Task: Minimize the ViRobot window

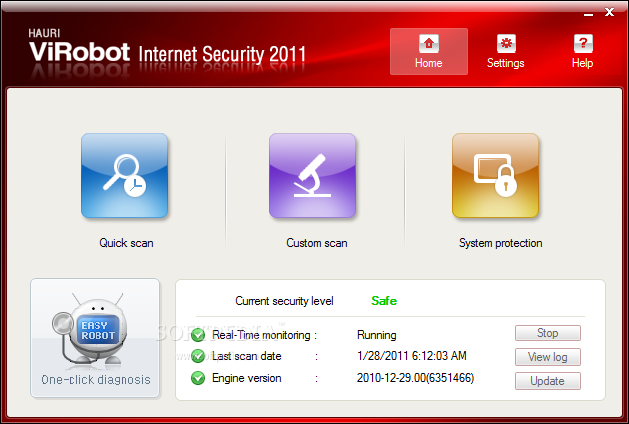Action: (588, 14)
